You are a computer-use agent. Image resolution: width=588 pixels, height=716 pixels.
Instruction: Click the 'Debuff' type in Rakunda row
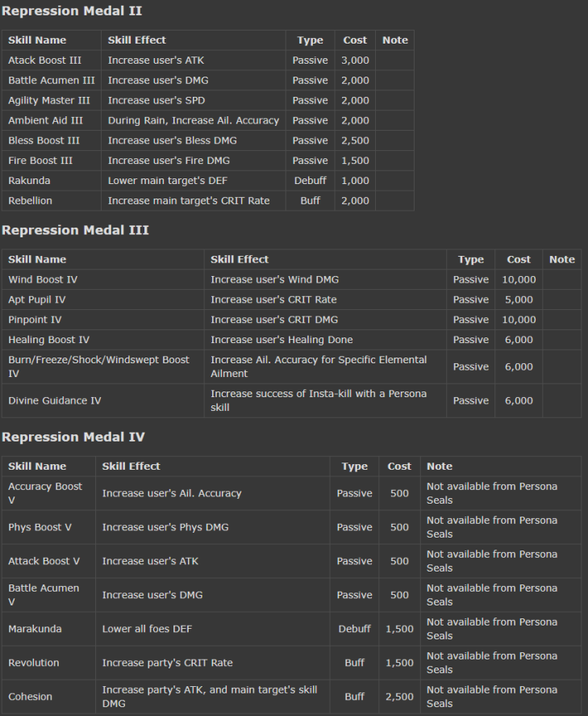coord(311,181)
